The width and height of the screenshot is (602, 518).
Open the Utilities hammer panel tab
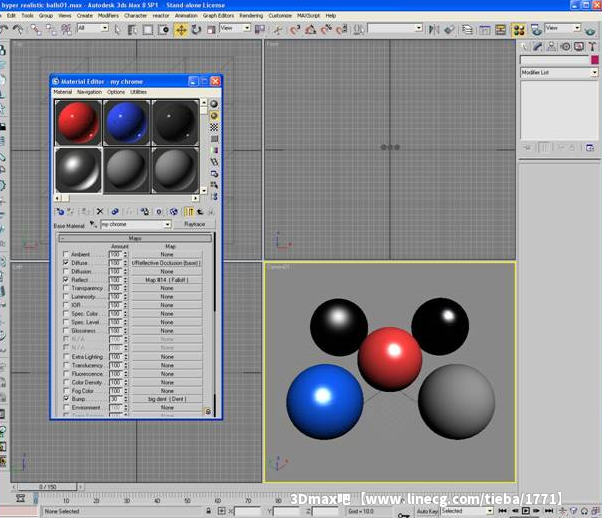click(592, 47)
